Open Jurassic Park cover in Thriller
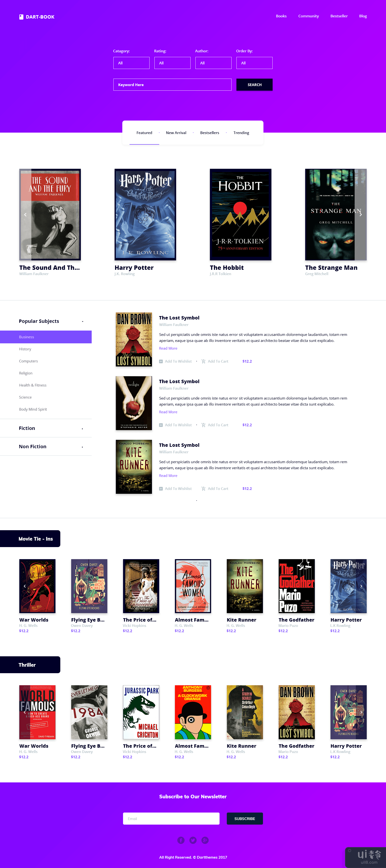The width and height of the screenshot is (386, 868). [x=141, y=712]
